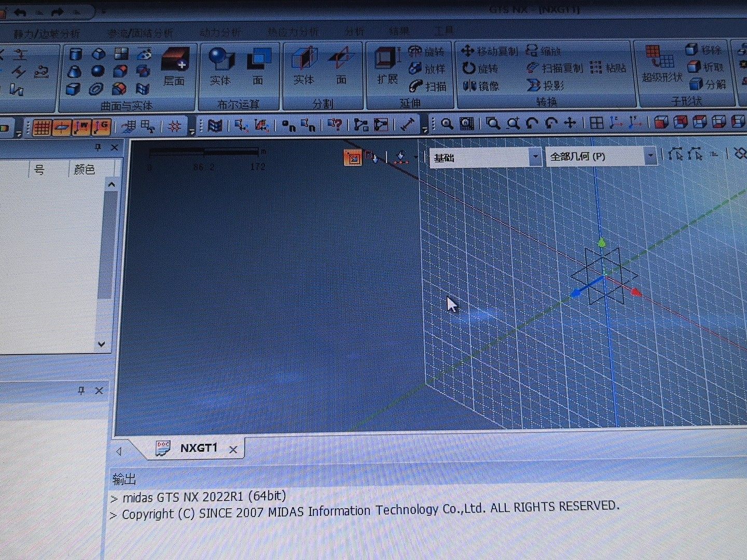Expand toolbar options arrow before zoom icons
Image resolution: width=747 pixels, height=560 pixels.
[425, 129]
